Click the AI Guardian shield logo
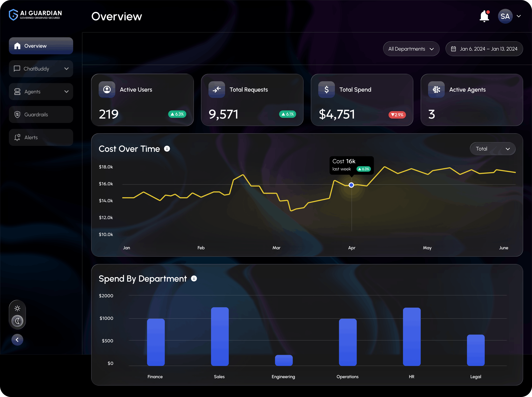The image size is (532, 397). pyautogui.click(x=13, y=15)
